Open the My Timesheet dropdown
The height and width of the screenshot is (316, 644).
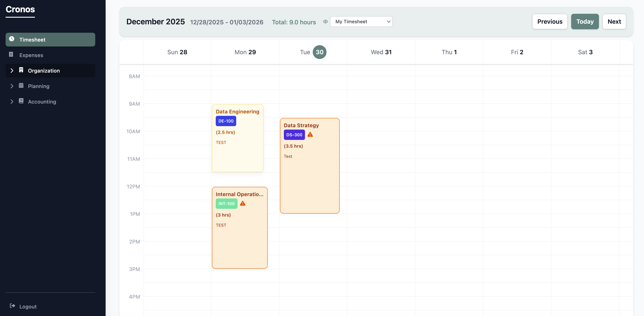tap(361, 22)
